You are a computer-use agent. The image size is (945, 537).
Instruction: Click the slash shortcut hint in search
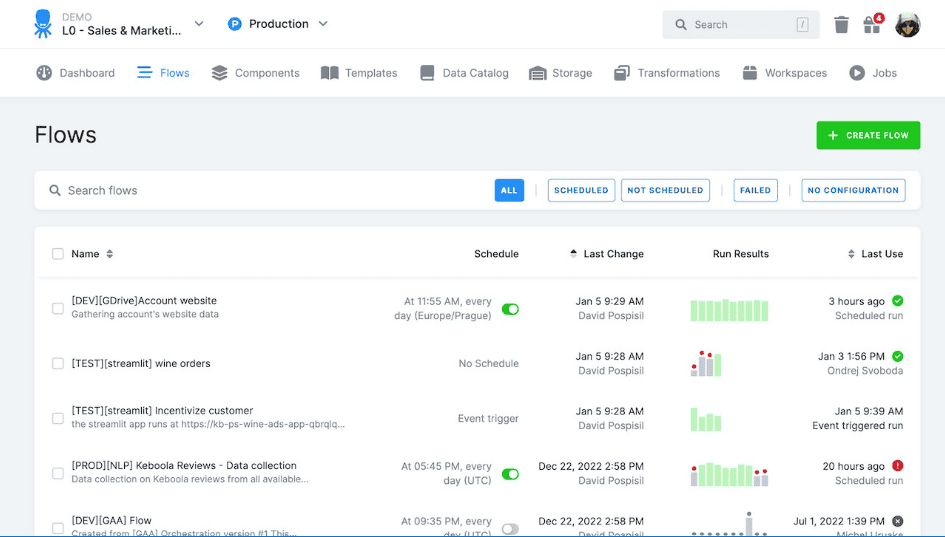click(802, 25)
